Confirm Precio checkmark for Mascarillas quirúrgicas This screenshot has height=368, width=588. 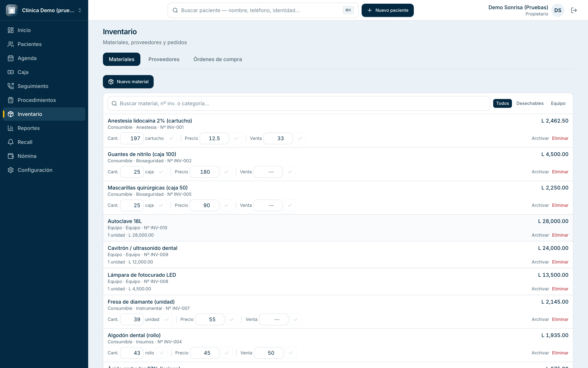point(226,205)
